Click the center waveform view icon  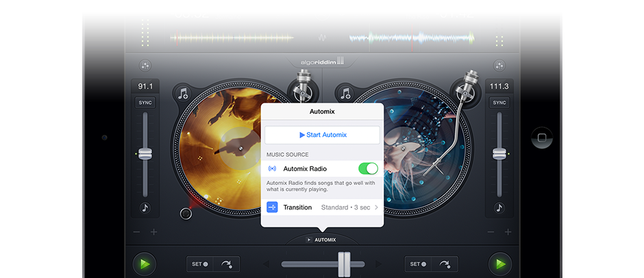point(322,38)
